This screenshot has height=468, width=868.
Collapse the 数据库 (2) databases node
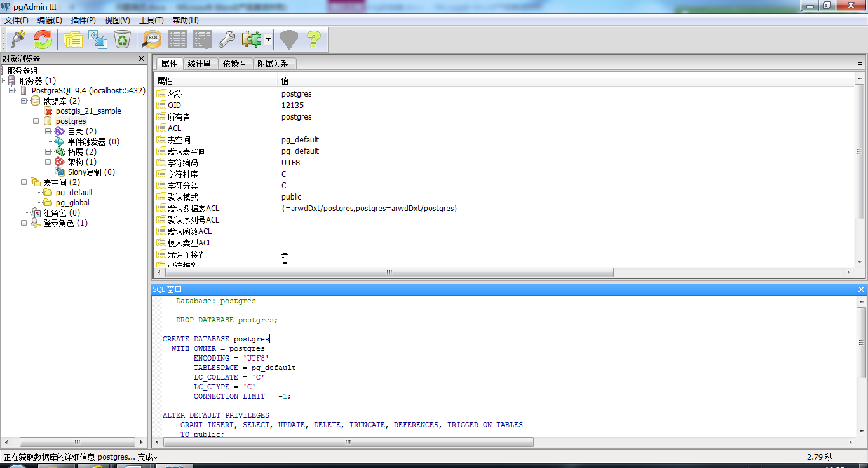(x=24, y=101)
